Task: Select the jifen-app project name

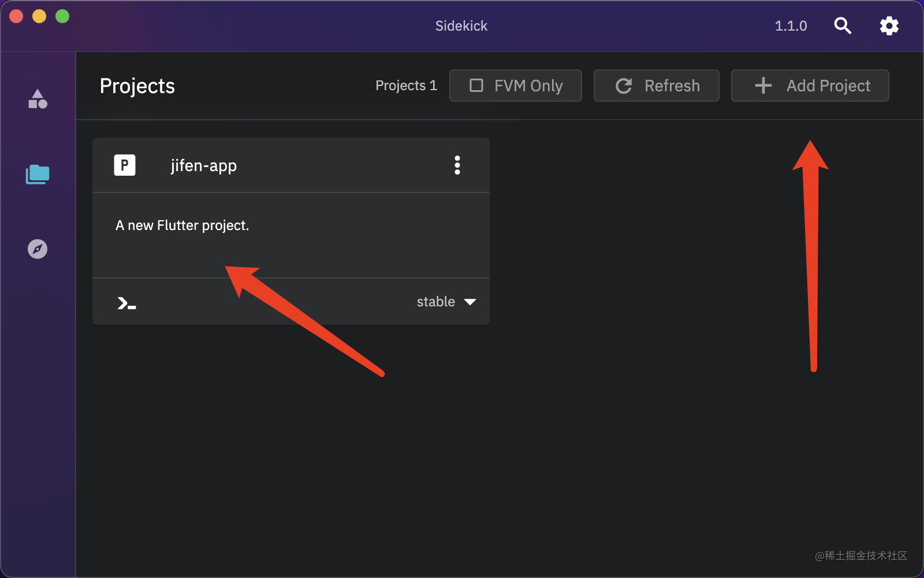Action: (204, 166)
